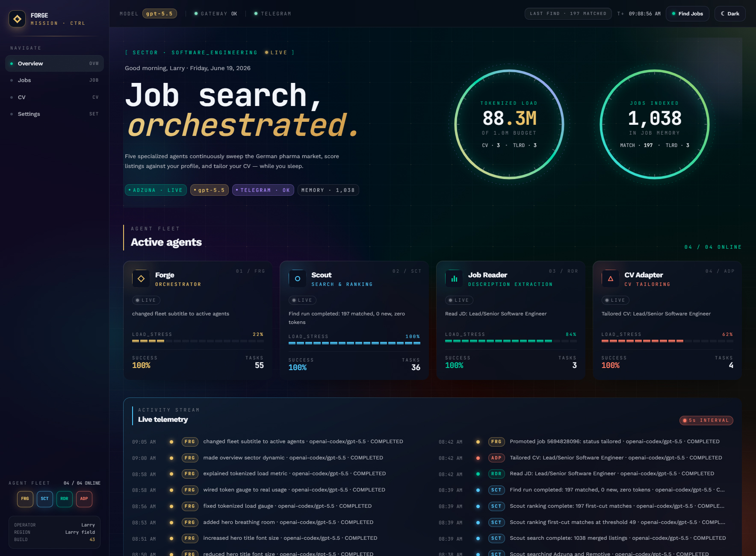Click the ADP fleet badge in sidebar
756x556 pixels.
84,499
